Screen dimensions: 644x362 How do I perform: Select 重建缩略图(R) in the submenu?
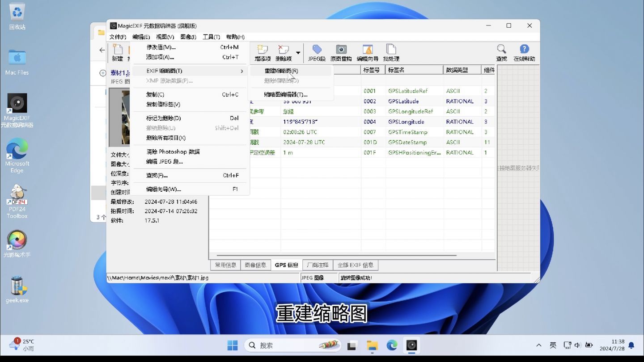coord(291,71)
